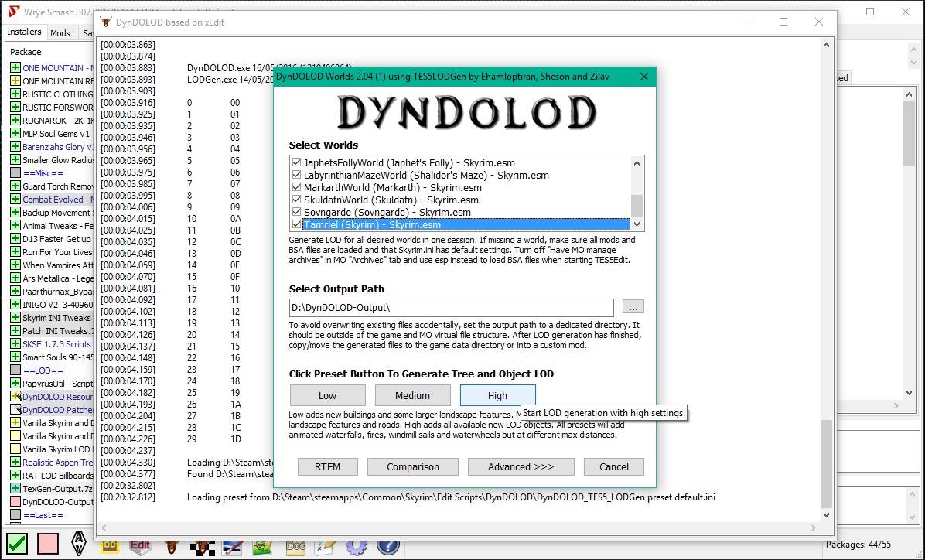Viewport: 925px width, 560px height.
Task: Click the 'Loading preset from D:\Steam' log line
Action: click(x=451, y=497)
